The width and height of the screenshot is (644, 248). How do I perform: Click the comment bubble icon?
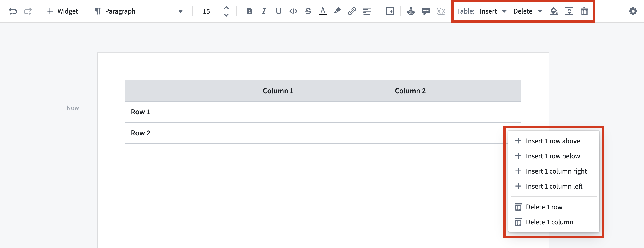pyautogui.click(x=426, y=11)
